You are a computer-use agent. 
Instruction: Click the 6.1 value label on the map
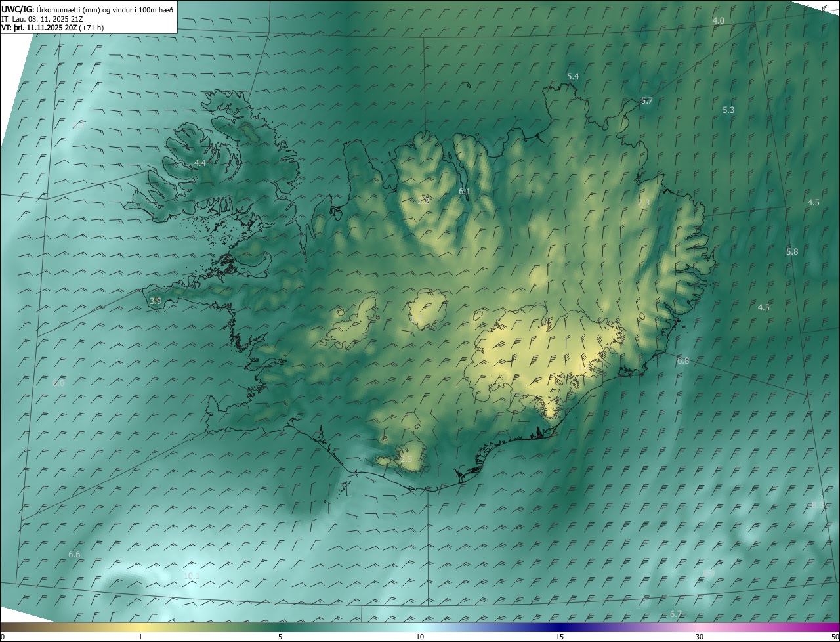(465, 192)
